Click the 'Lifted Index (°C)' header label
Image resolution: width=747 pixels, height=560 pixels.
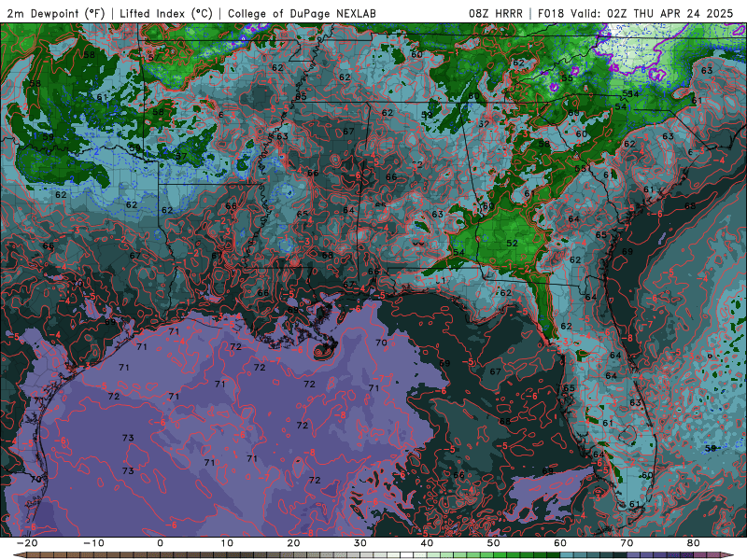tap(166, 14)
